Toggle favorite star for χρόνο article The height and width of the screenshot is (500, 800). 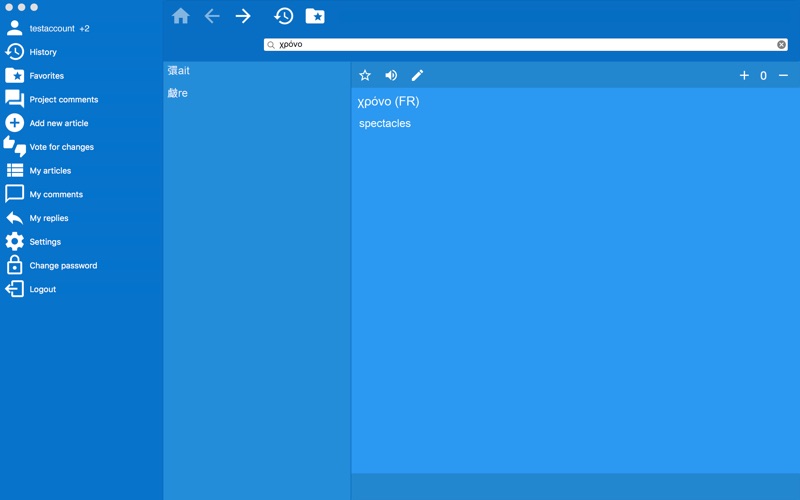pos(365,76)
